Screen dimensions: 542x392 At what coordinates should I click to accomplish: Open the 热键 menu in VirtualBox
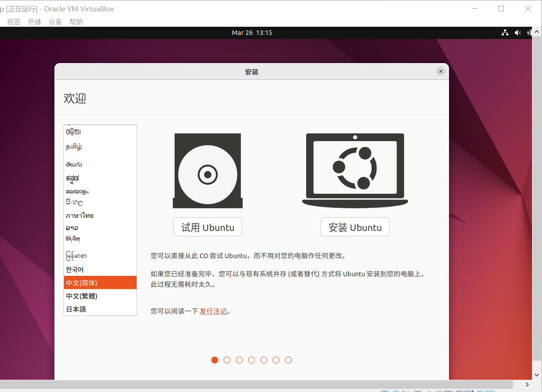point(34,22)
